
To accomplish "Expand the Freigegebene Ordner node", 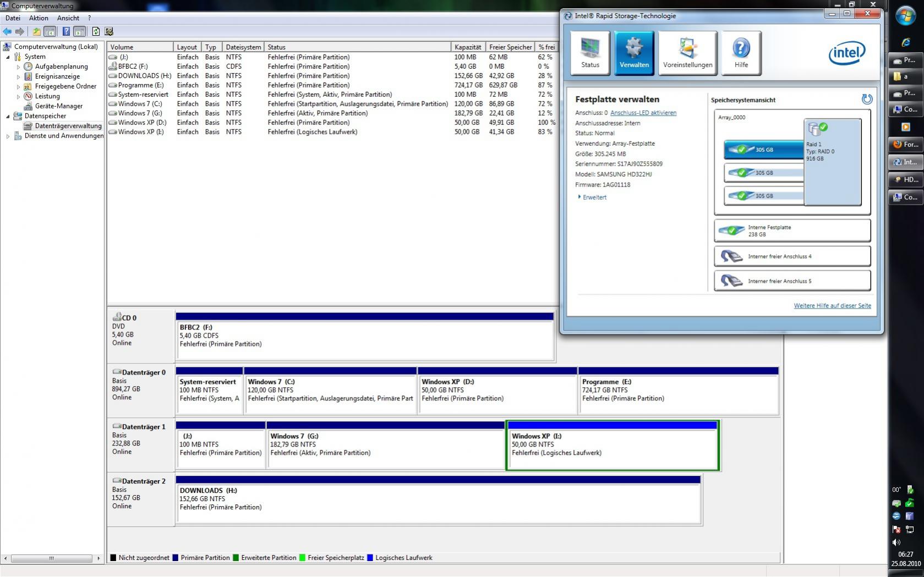I will tap(18, 86).
